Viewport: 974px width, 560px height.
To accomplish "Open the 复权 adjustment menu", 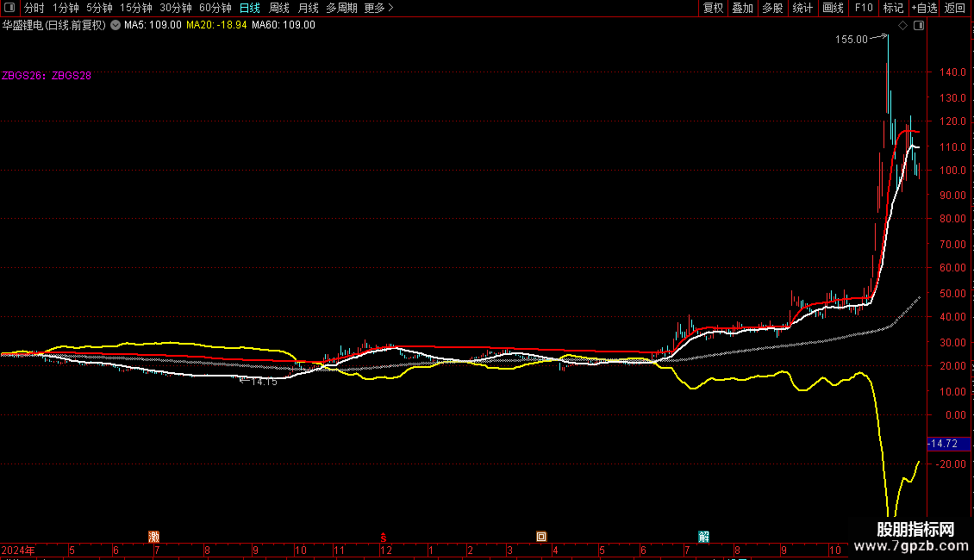I will [713, 8].
